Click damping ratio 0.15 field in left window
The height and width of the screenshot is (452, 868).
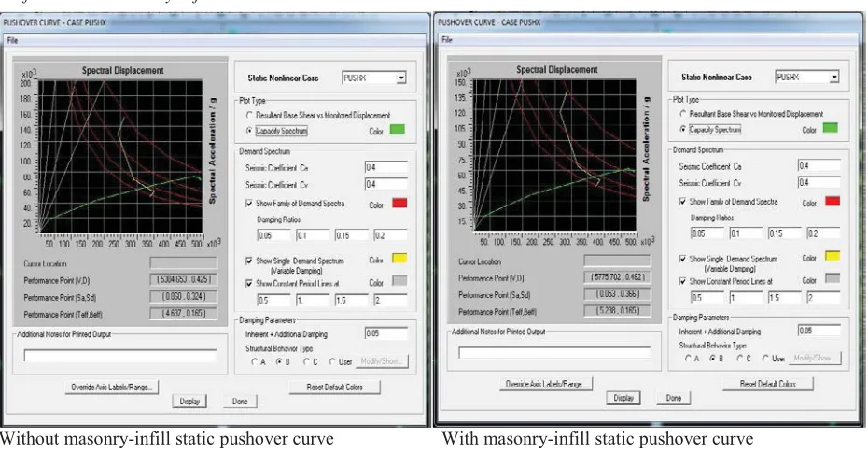pyautogui.click(x=352, y=235)
